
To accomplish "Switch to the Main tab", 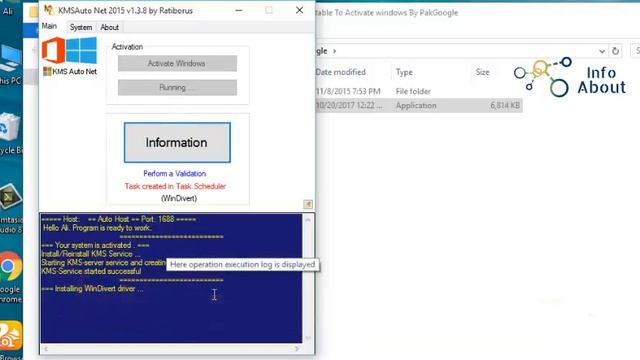I will click(x=49, y=26).
